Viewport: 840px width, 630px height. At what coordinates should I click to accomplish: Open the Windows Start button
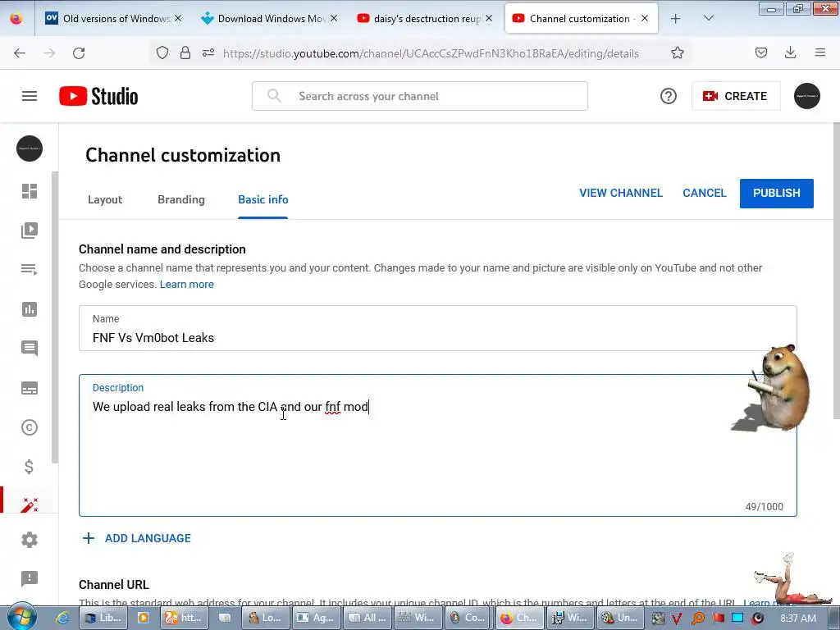21,617
